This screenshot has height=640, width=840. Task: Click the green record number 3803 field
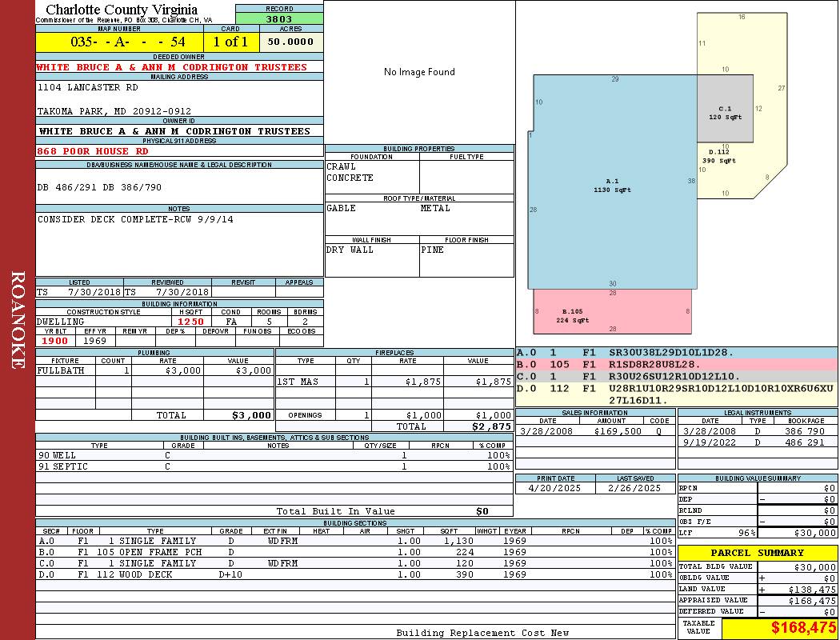(279, 19)
